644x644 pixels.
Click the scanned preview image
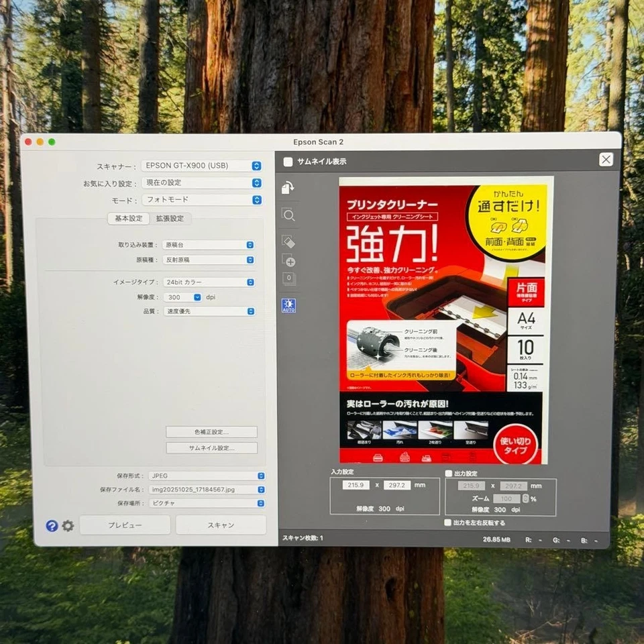tap(446, 321)
